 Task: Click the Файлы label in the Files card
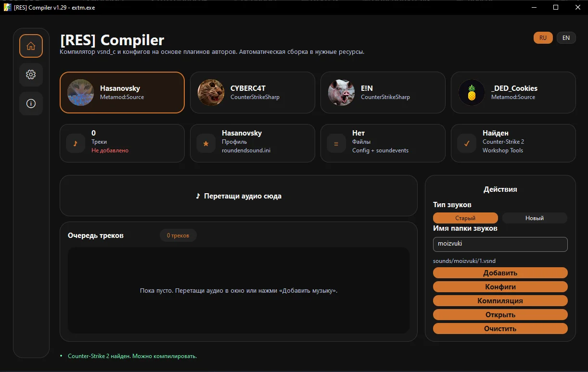(x=361, y=142)
